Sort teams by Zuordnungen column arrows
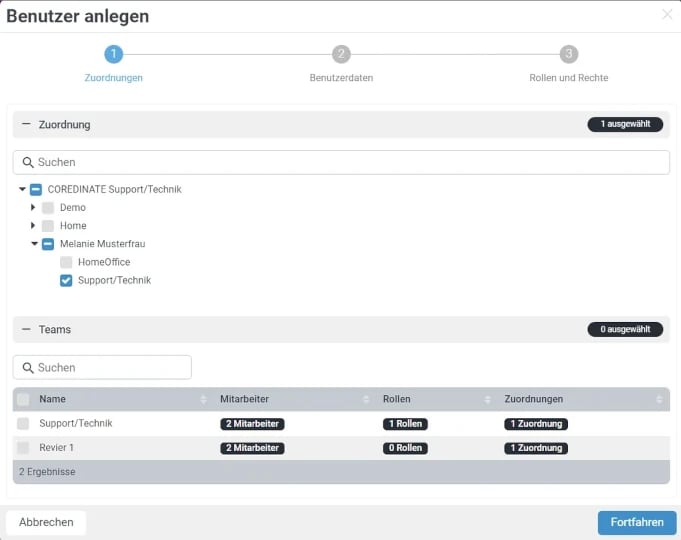 [659, 399]
